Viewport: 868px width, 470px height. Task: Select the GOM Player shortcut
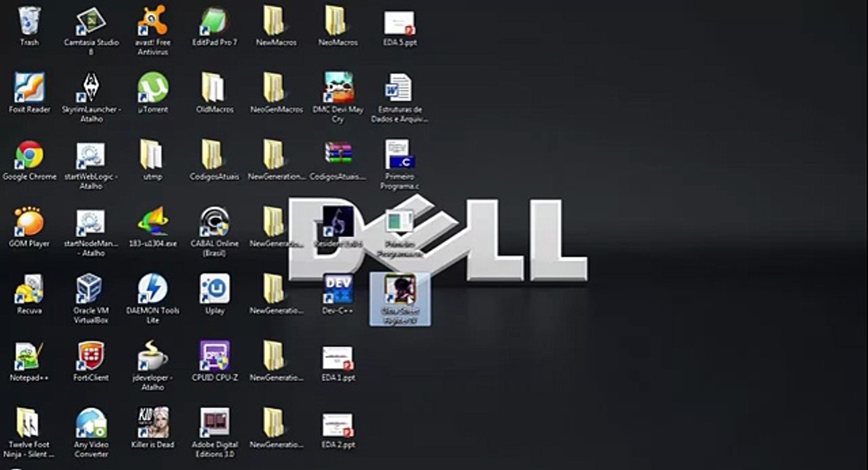(29, 228)
